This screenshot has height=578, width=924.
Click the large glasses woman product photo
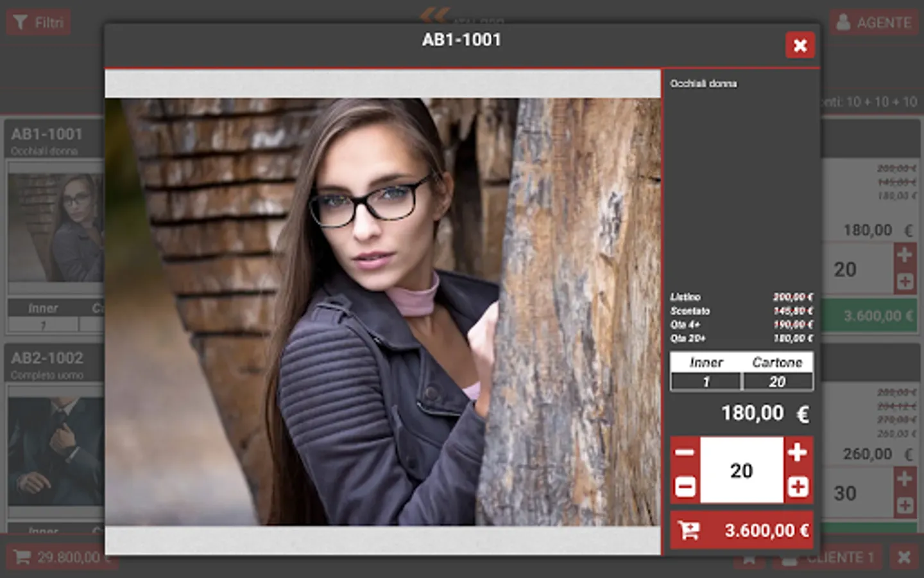[383, 311]
